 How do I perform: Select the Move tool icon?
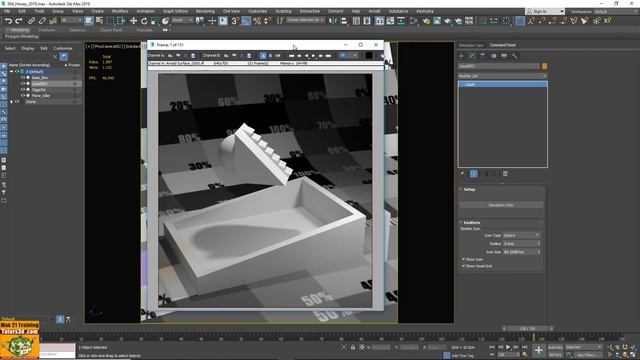pos(133,20)
